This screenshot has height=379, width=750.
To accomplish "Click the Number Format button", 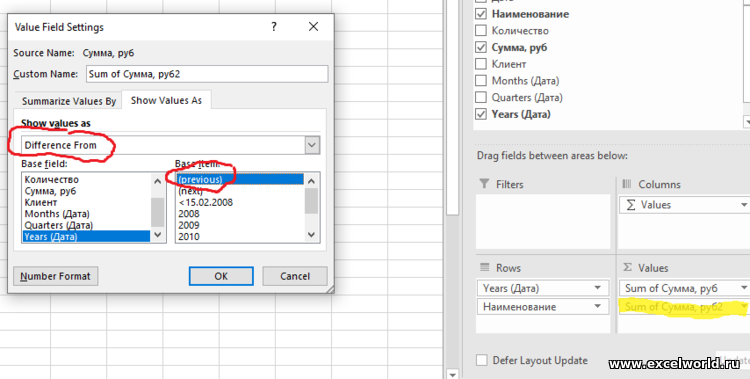I will (x=55, y=276).
